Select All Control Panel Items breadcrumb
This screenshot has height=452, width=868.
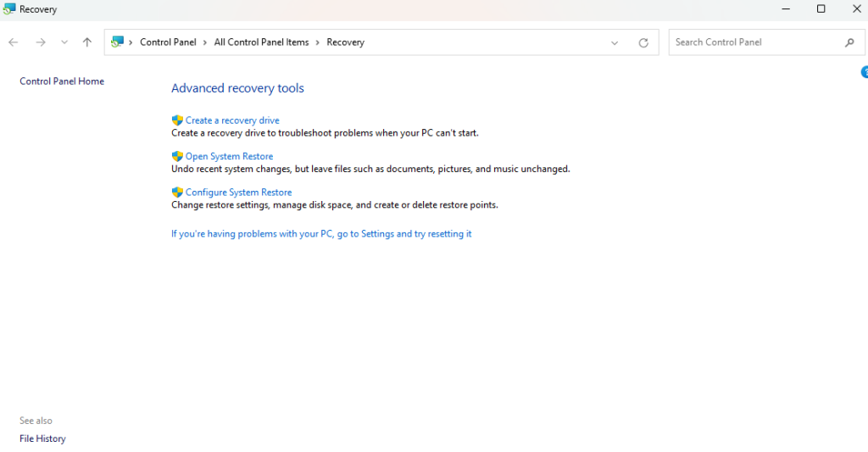[x=261, y=42]
